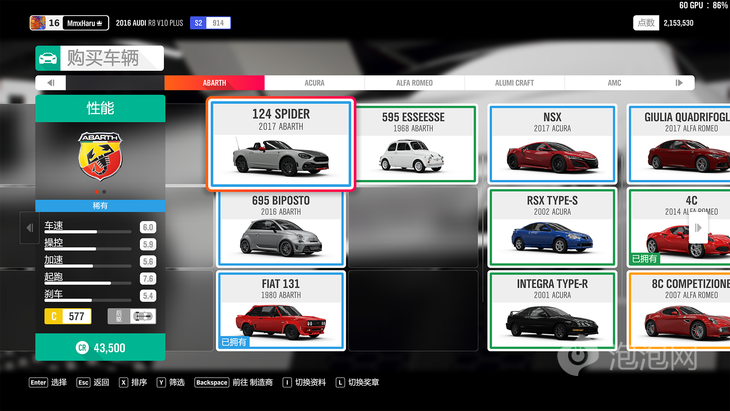730x411 pixels.
Task: Click the 2,153,530 points value
Action: 678,23
